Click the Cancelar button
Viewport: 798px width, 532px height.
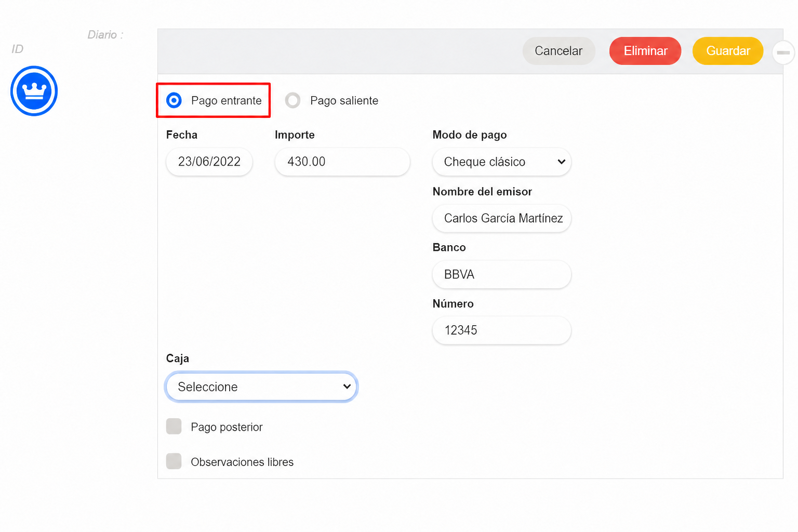[558, 51]
